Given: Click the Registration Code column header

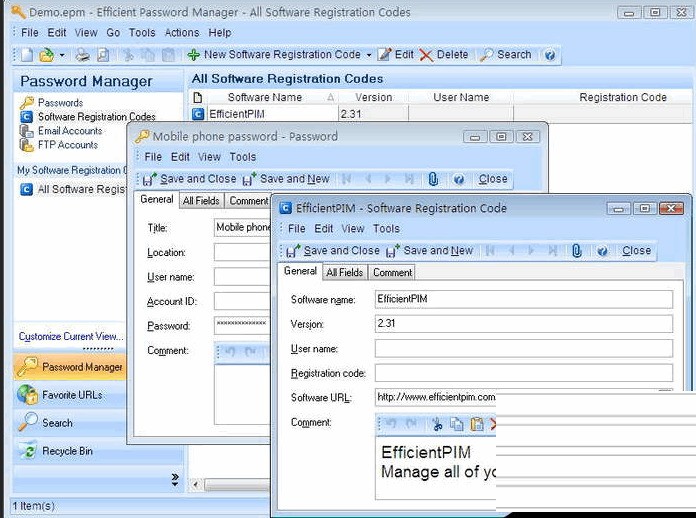Looking at the screenshot, I should pos(623,97).
